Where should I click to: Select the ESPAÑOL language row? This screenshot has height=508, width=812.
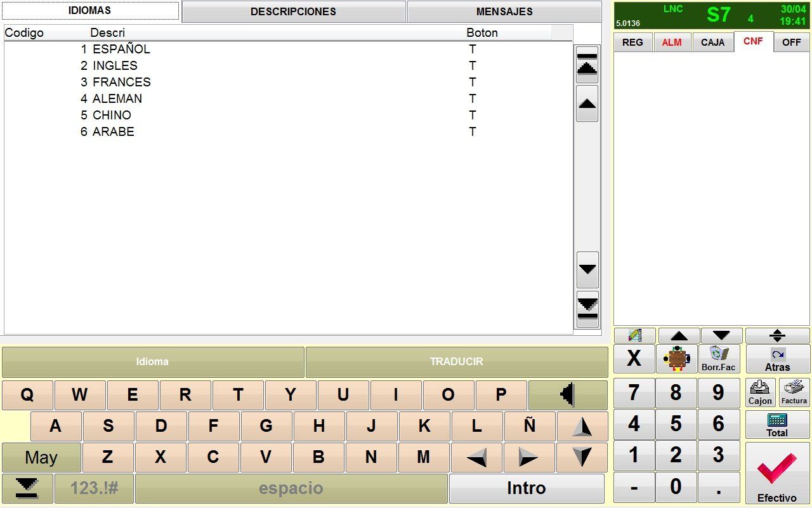[288, 50]
